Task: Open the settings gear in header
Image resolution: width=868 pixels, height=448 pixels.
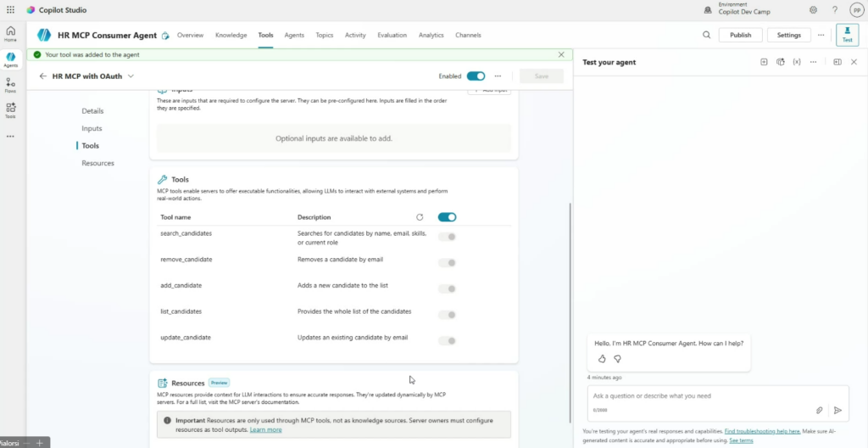Action: 813,10
